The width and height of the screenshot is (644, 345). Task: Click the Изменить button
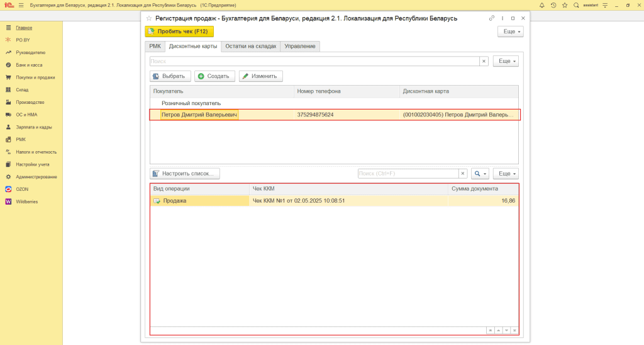click(261, 76)
